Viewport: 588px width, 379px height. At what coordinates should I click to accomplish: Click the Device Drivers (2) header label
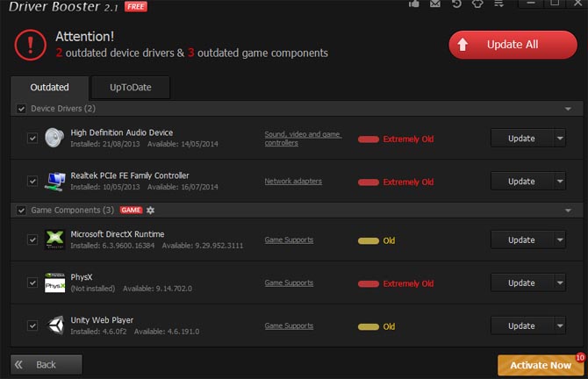[x=63, y=109]
